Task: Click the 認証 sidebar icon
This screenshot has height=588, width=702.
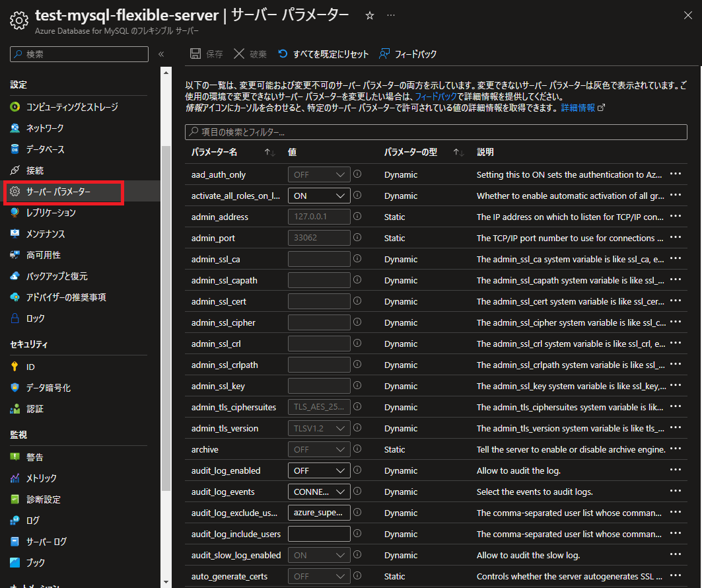Action: point(15,408)
